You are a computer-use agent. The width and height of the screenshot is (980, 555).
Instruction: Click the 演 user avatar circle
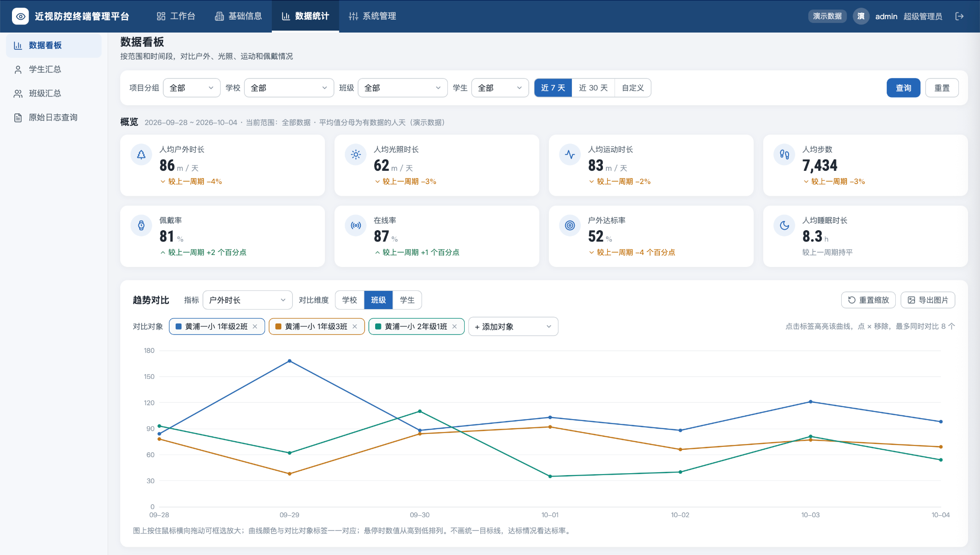click(861, 16)
